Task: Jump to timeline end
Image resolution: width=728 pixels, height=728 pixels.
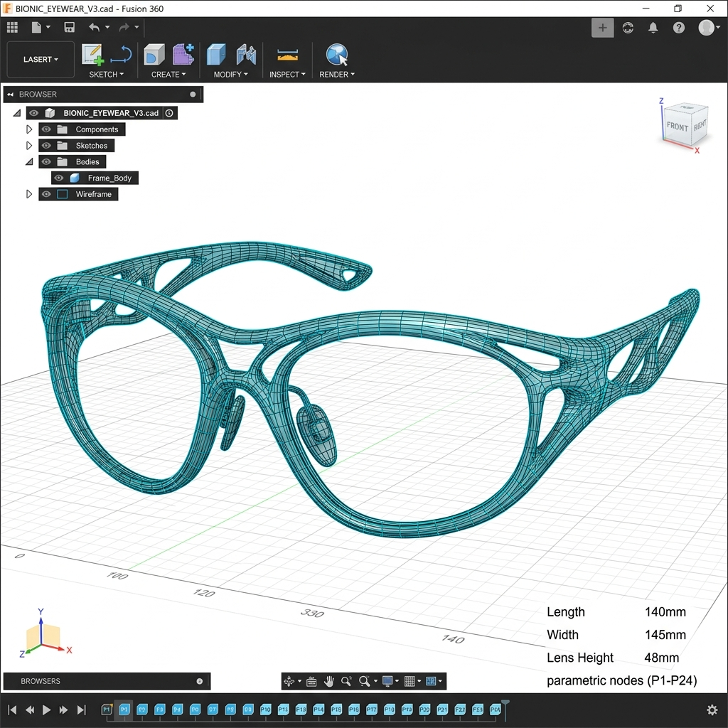Action: pos(81,710)
